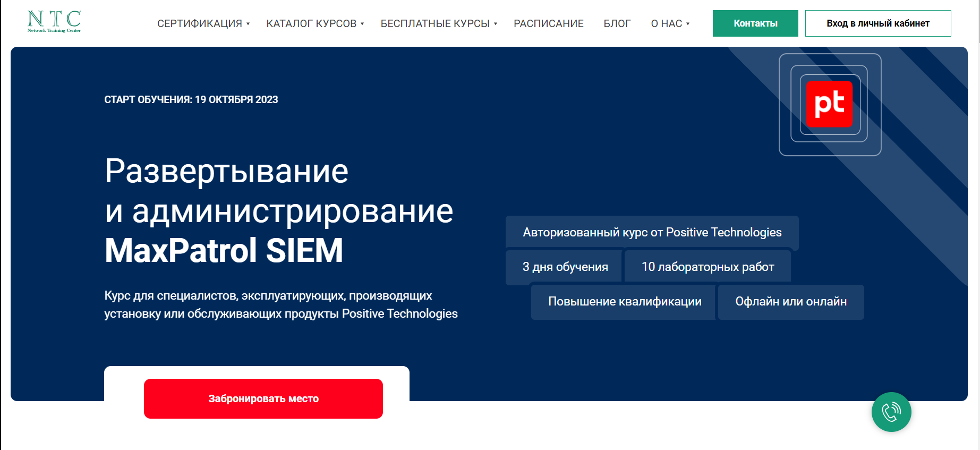Image resolution: width=980 pixels, height=450 pixels.
Task: Click the Авторизованный курс от Positive Technologies tag
Action: coord(652,232)
